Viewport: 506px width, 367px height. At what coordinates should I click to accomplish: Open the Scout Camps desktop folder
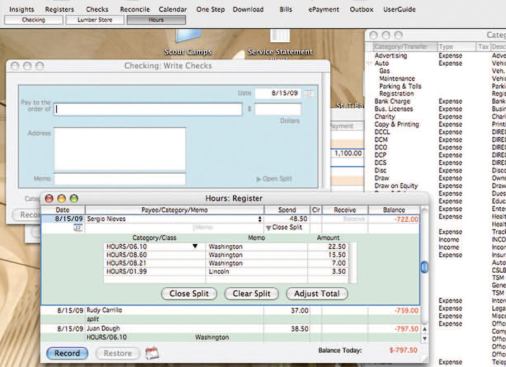click(188, 43)
